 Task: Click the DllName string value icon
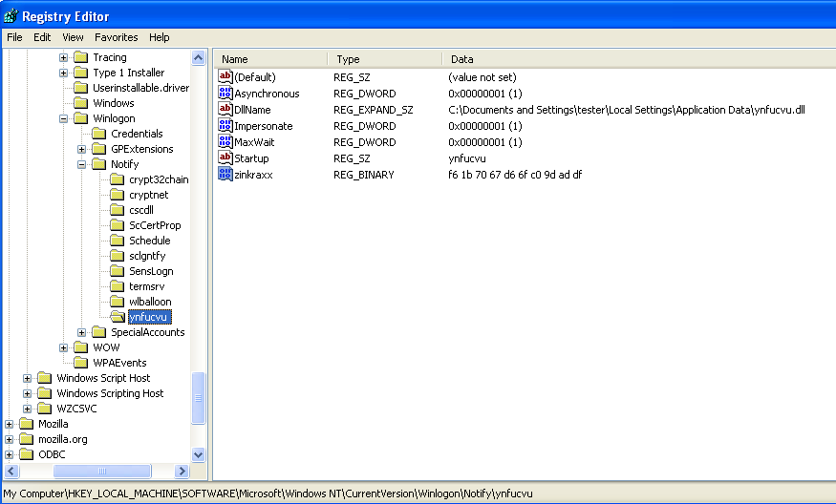225,110
